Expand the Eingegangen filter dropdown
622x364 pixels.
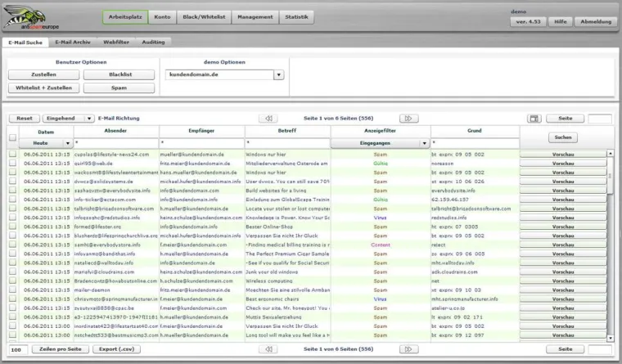(x=425, y=143)
